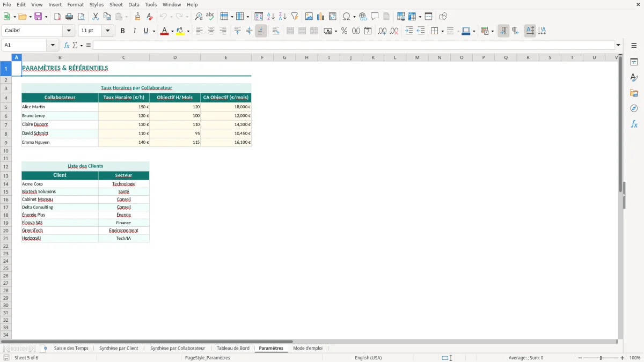
Task: Click the Insert Image icon
Action: [309, 17]
